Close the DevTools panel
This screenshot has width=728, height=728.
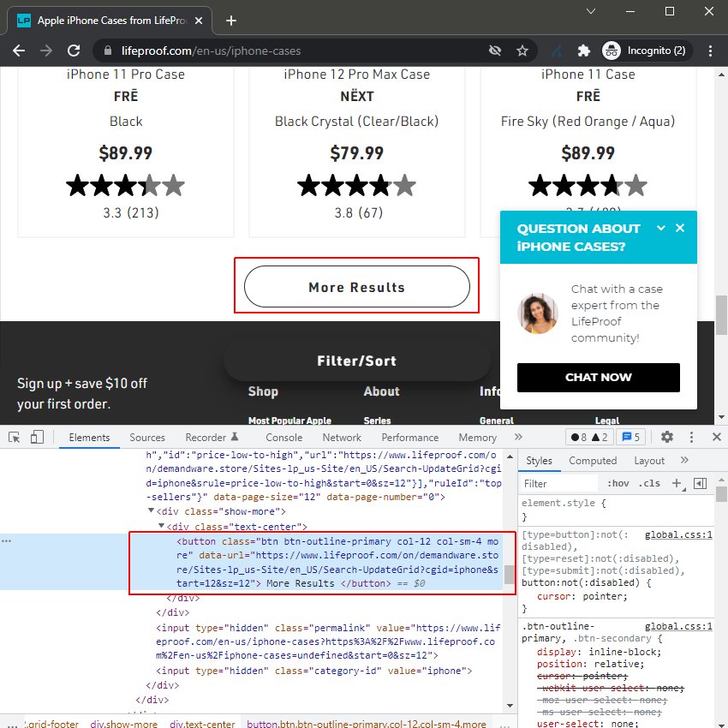point(716,438)
